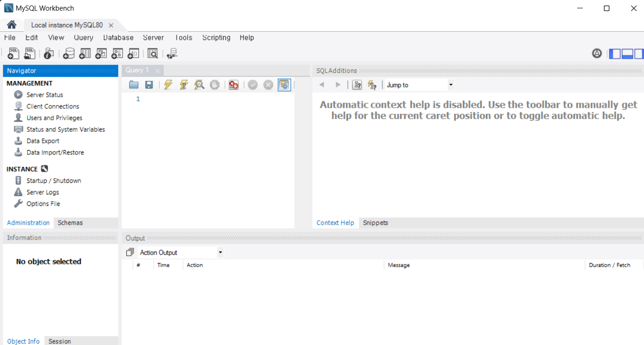This screenshot has height=345, width=644.
Task: Open the Server menu
Action: coord(154,38)
